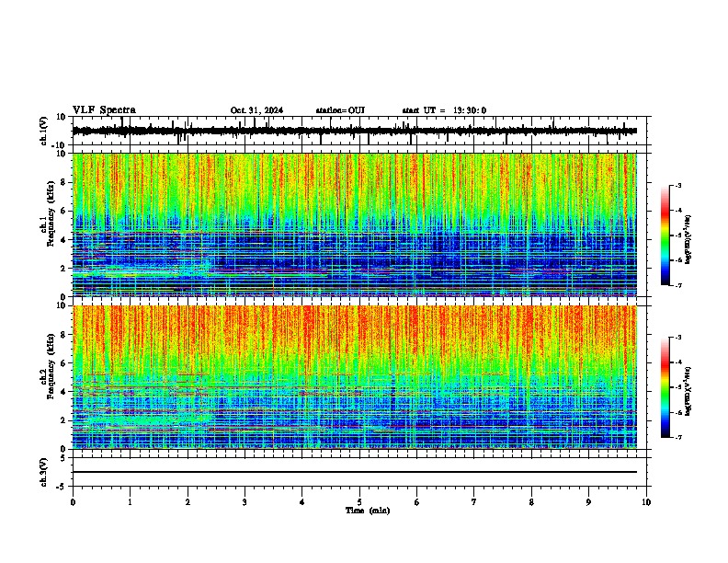Viewport: 728px width, 563px height.
Task: Click the 'station=OUI' label
Action: click(x=340, y=110)
